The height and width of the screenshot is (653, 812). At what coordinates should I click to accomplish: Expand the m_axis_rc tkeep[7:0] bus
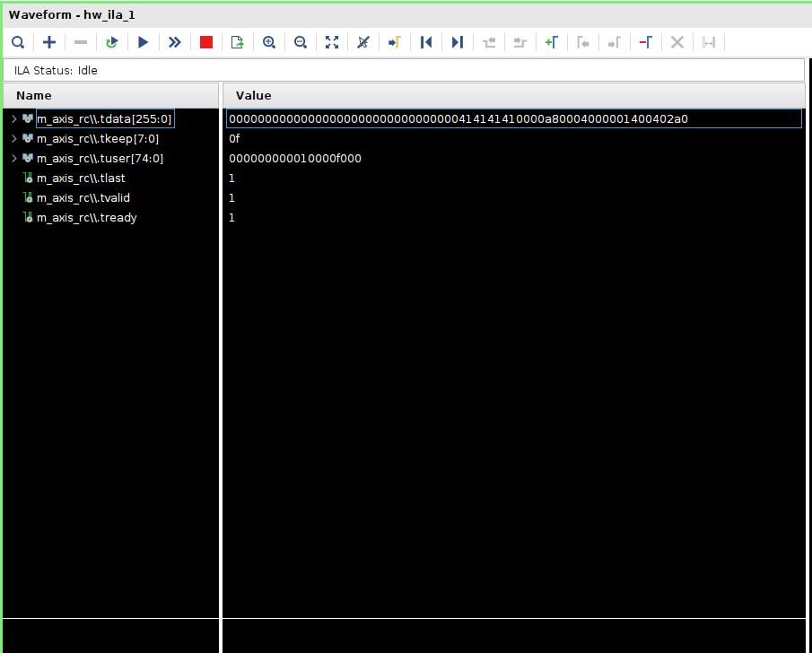13,139
